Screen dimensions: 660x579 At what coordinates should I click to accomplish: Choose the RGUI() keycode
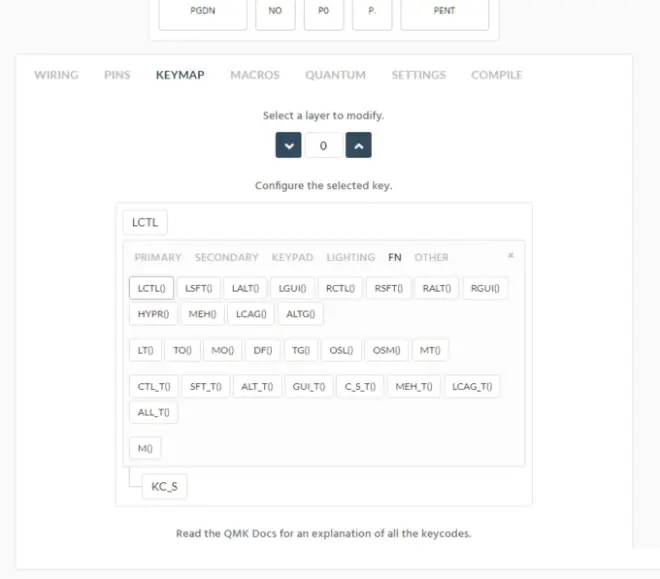point(485,288)
